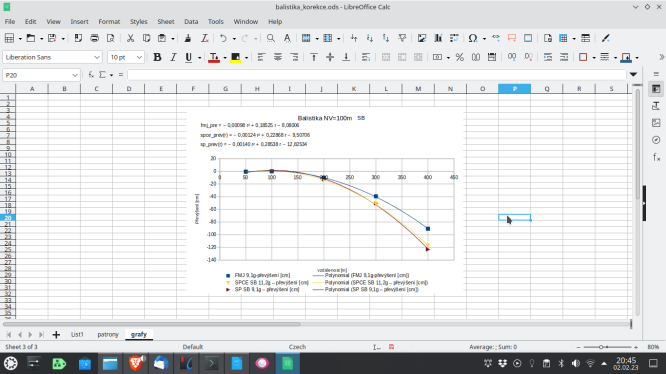The width and height of the screenshot is (666, 374).
Task: Expand the Liberation Sans font name dropdown
Action: pos(96,57)
